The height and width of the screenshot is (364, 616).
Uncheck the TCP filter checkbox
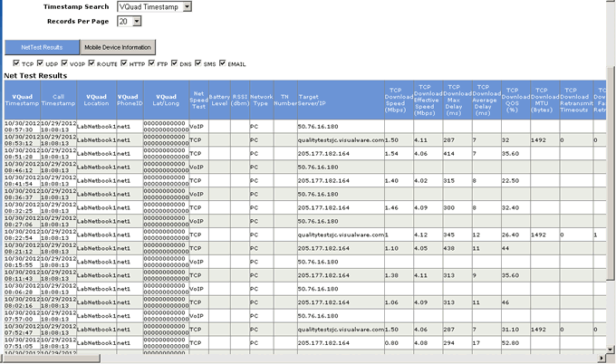pos(16,64)
